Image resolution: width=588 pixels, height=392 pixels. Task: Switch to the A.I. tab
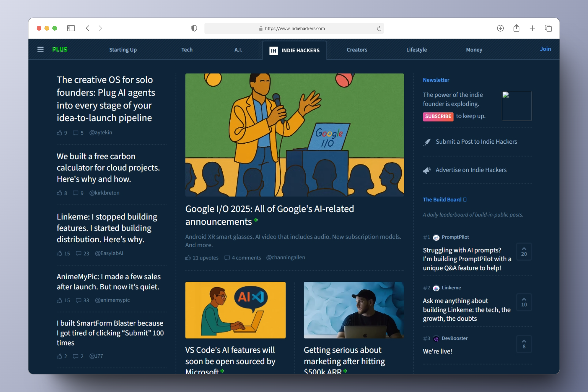coord(238,50)
